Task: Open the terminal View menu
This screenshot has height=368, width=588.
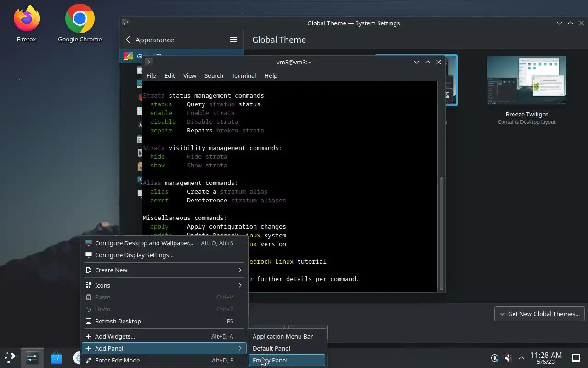Action: click(x=190, y=75)
